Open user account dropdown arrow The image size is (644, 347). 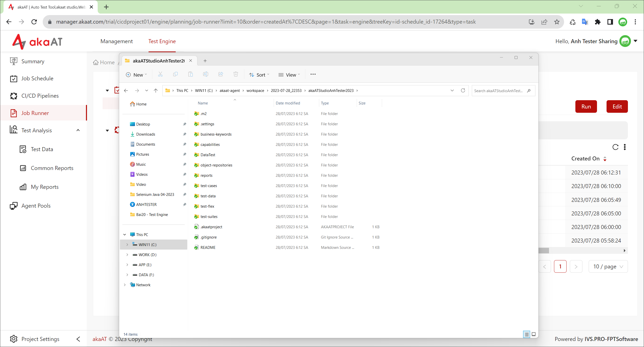coord(635,41)
